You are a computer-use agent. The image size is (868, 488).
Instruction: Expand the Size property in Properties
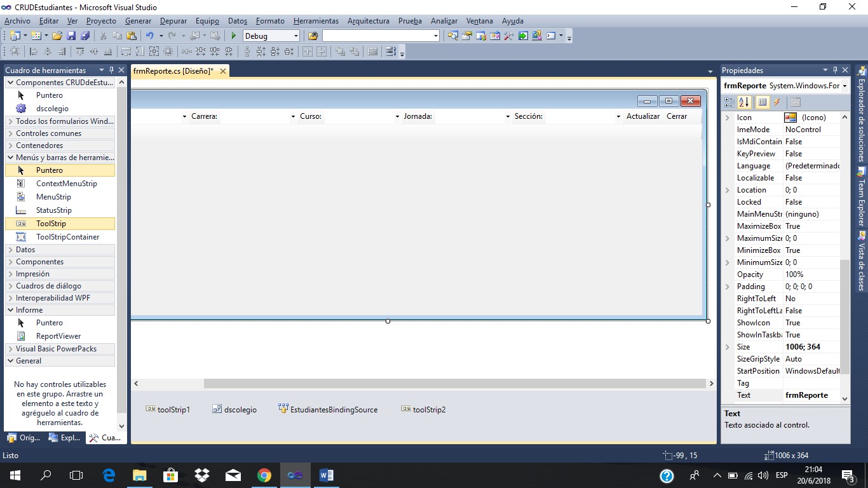pos(729,347)
